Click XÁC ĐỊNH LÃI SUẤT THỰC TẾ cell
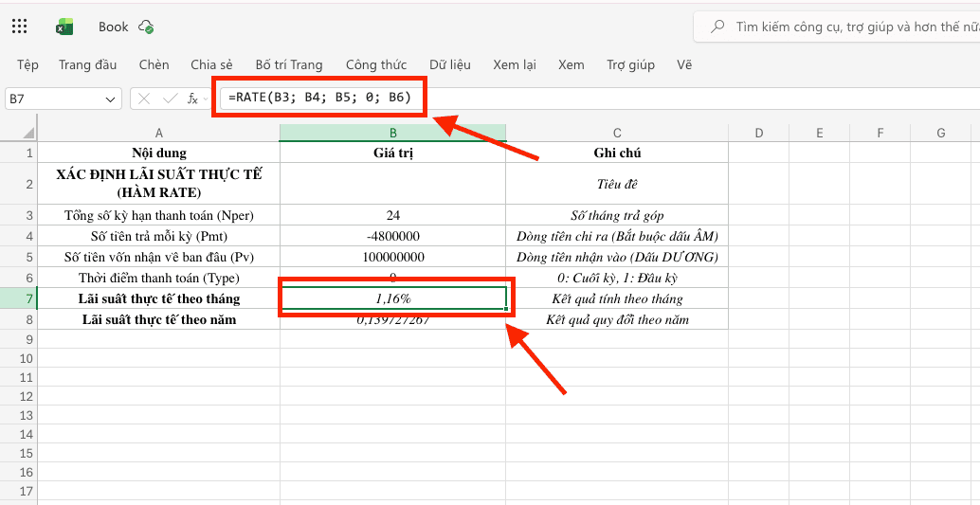 point(158,184)
